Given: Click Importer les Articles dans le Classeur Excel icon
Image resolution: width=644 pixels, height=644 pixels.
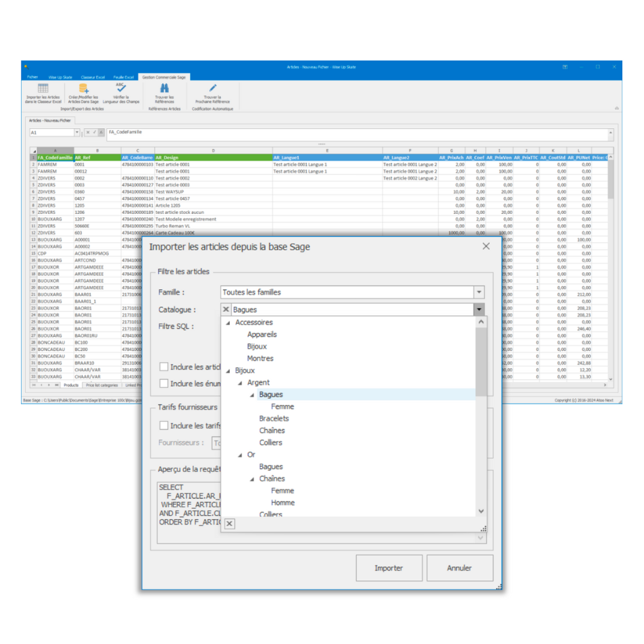Looking at the screenshot, I should [x=43, y=89].
